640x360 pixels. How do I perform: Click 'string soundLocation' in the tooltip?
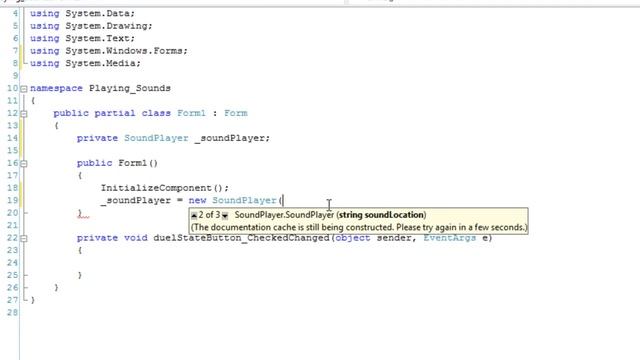coord(381,215)
